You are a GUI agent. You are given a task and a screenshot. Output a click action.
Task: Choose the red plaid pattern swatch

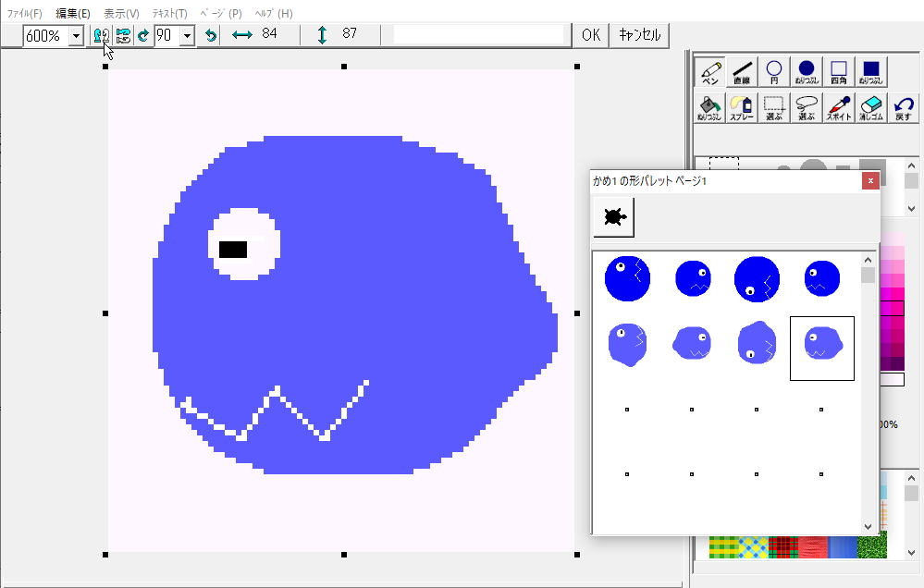click(x=783, y=546)
